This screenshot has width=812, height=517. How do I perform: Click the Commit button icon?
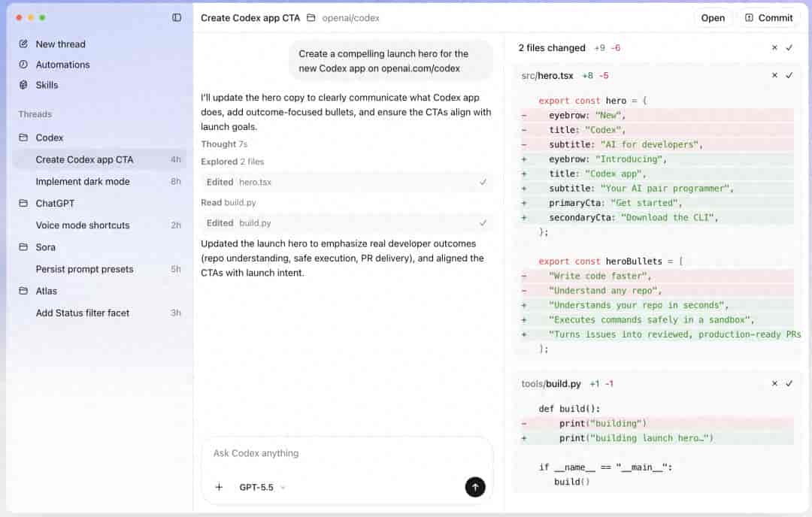point(749,17)
